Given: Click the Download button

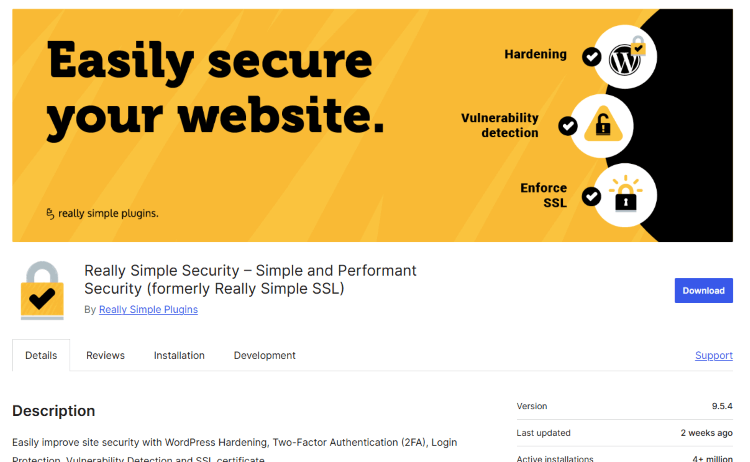Looking at the screenshot, I should tap(703, 290).
